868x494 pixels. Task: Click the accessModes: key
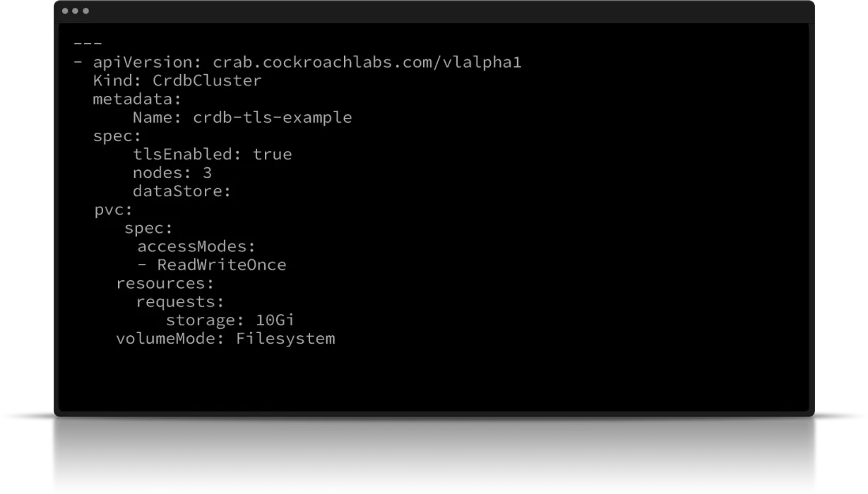tap(196, 246)
